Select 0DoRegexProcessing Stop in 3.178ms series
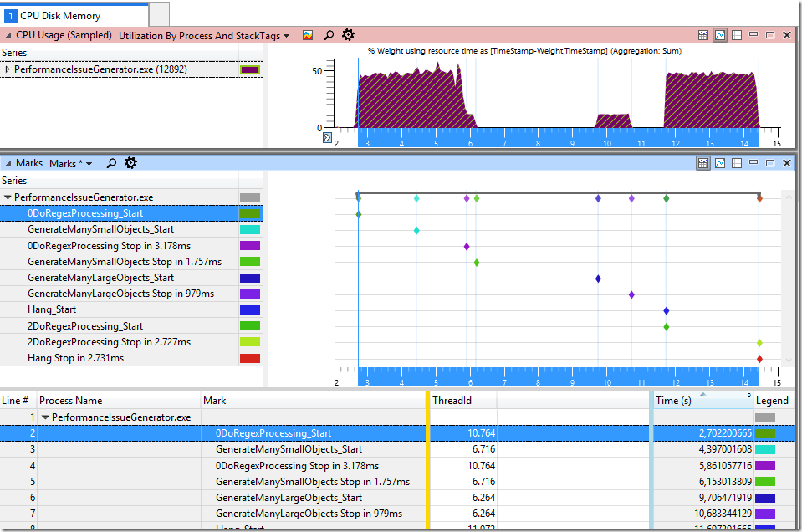802x532 pixels. (131, 246)
